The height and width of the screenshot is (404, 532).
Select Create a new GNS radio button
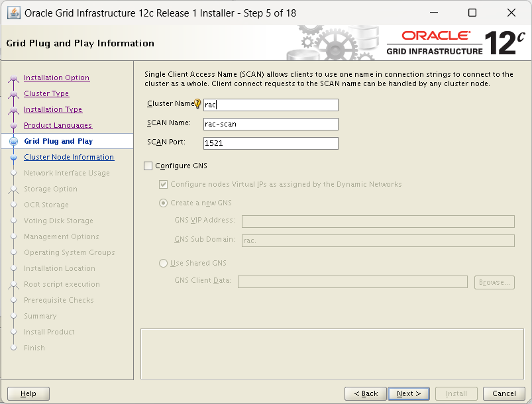[163, 203]
